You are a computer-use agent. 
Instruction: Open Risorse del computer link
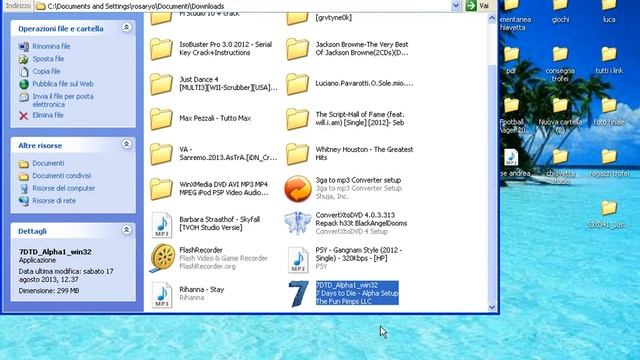64,188
